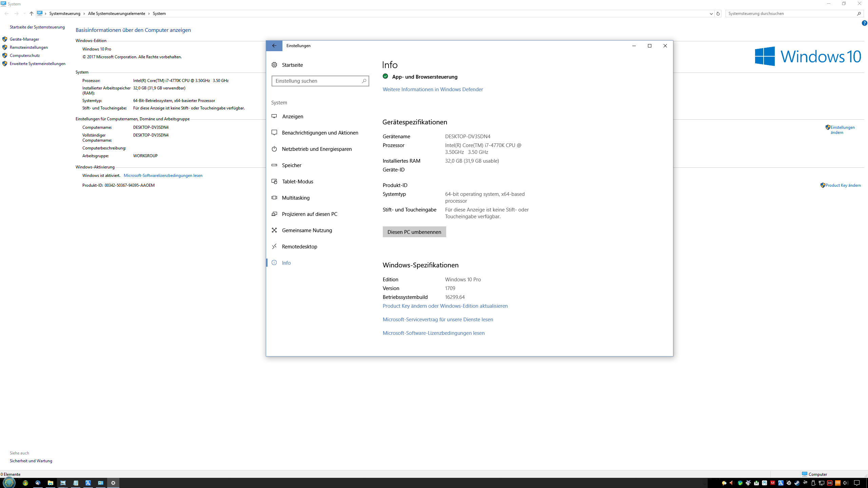The height and width of the screenshot is (488, 868).
Task: Click the Sound Blaster SB tray icon
Action: pyautogui.click(x=829, y=483)
